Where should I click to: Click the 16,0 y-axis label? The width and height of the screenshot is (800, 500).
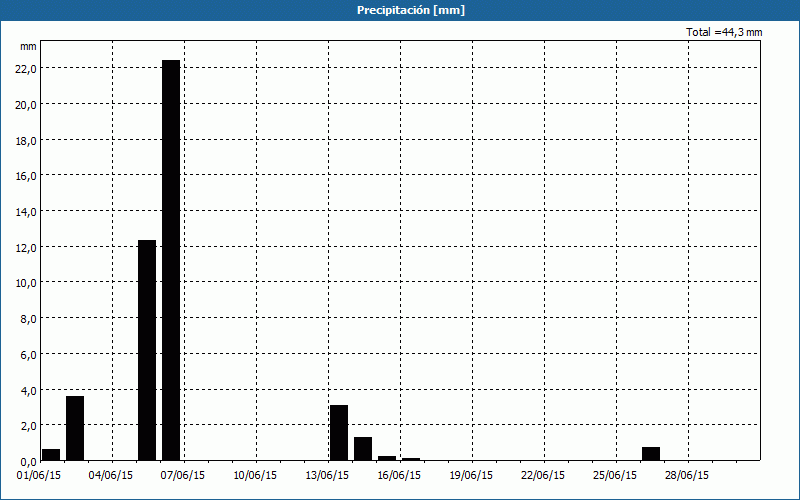(26, 176)
